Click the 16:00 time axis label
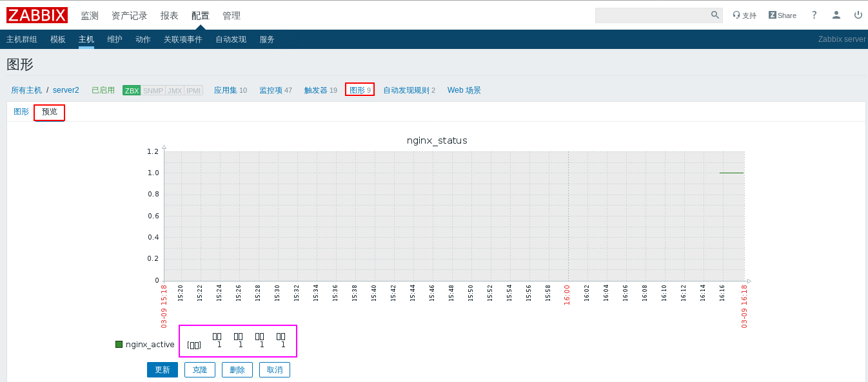 coord(567,295)
